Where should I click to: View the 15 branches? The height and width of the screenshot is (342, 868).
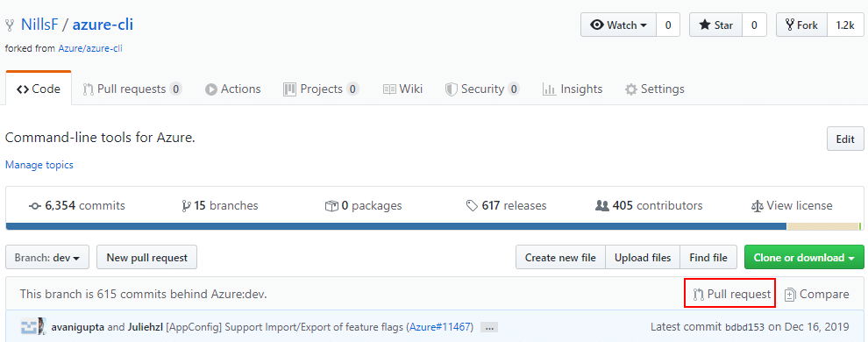coord(220,206)
